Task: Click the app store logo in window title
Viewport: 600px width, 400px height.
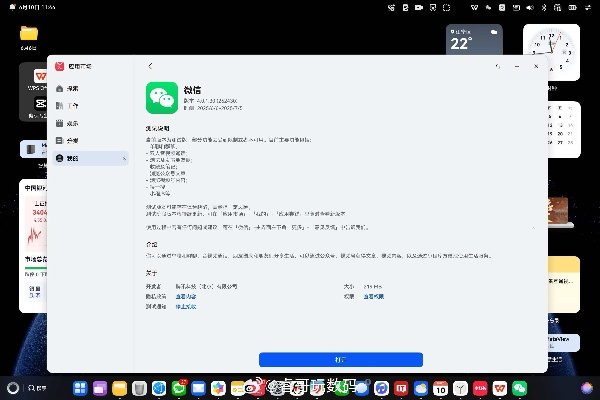Action: pyautogui.click(x=60, y=66)
